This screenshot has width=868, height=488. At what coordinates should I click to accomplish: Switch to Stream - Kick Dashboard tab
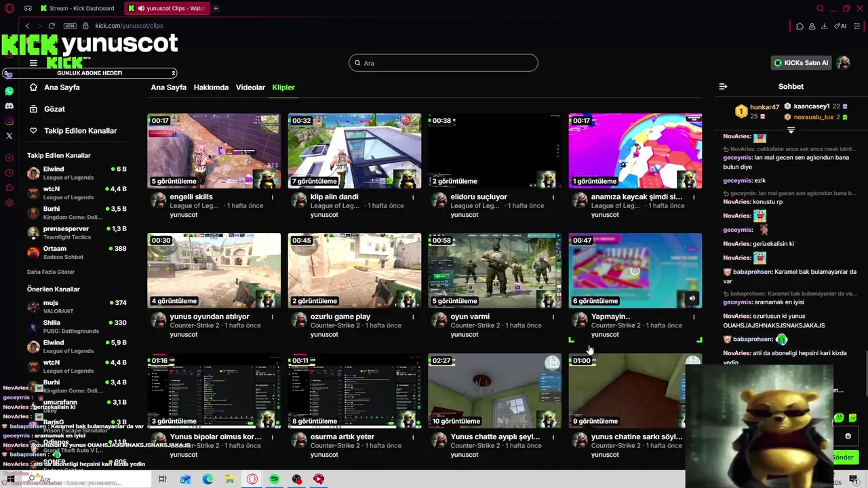[x=77, y=8]
